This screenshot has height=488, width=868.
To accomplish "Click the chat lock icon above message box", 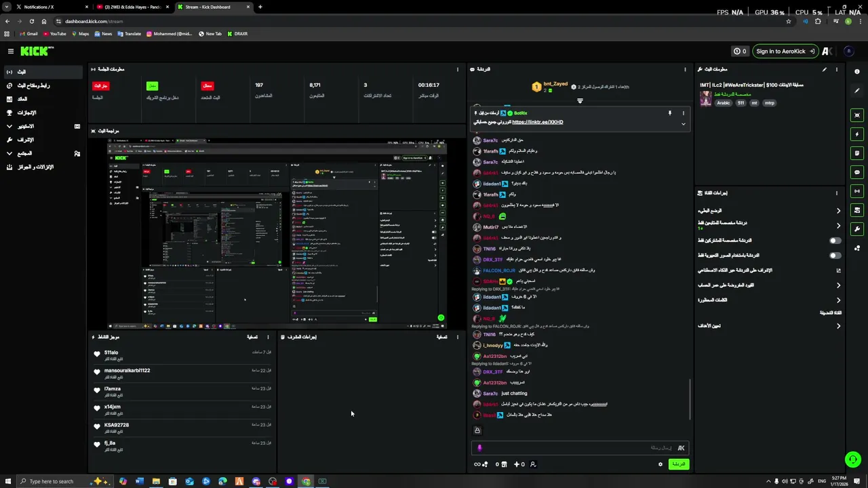I will pyautogui.click(x=477, y=430).
